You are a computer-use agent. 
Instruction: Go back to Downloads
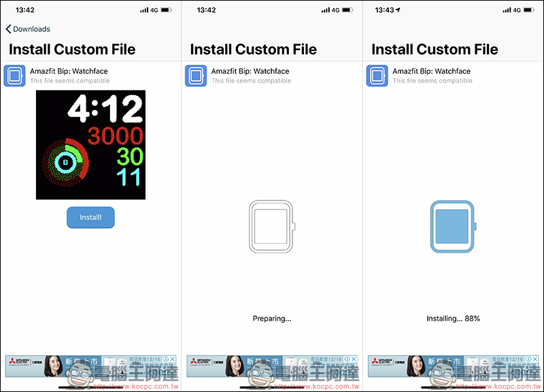28,29
